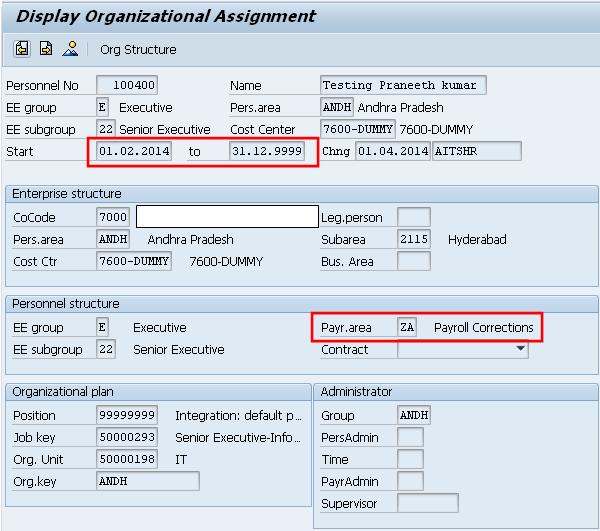Viewport: 600px width, 531px height.
Task: Select the text Payroll Corrections
Action: (x=483, y=328)
